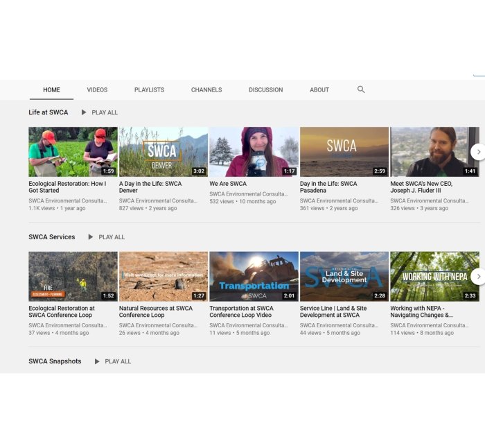Click the play icon beside SWCA Services

tap(91, 237)
